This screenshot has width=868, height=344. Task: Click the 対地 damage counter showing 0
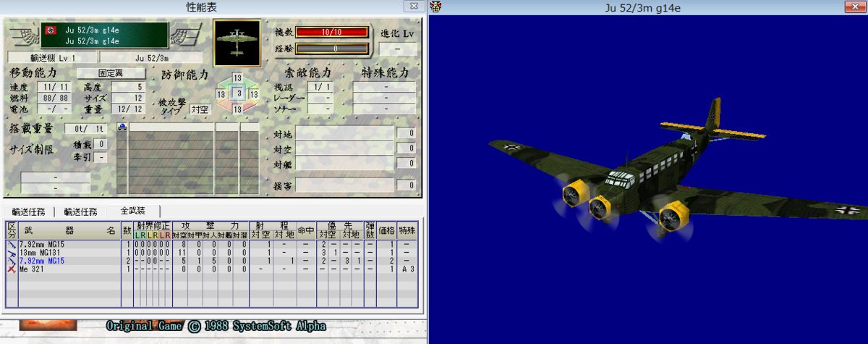point(407,133)
